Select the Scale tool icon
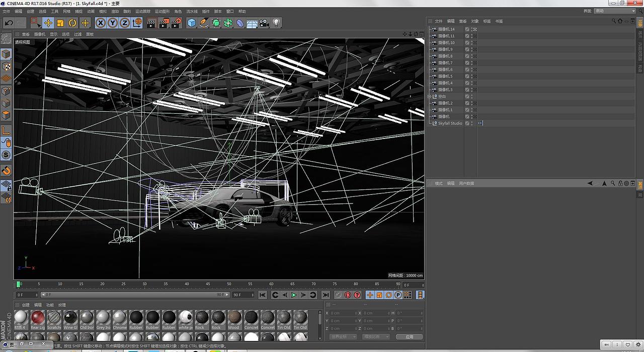The width and height of the screenshot is (644, 352). click(60, 23)
